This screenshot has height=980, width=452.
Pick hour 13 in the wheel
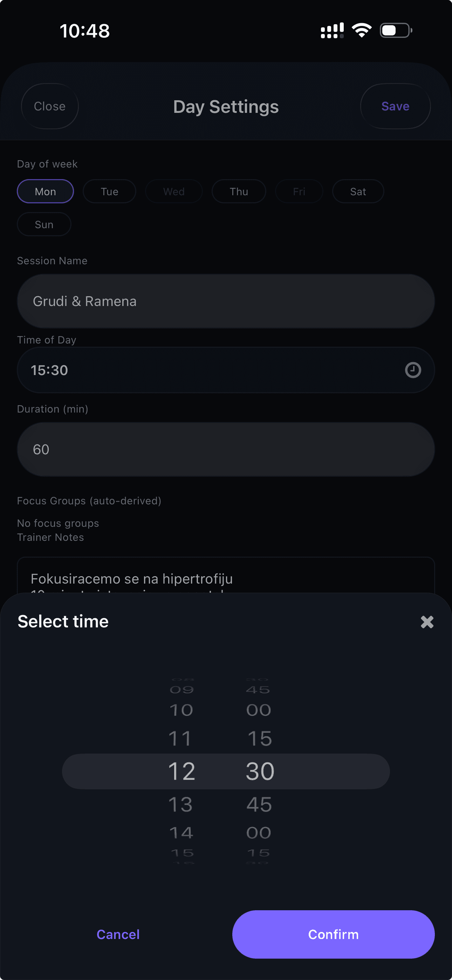[x=181, y=805]
